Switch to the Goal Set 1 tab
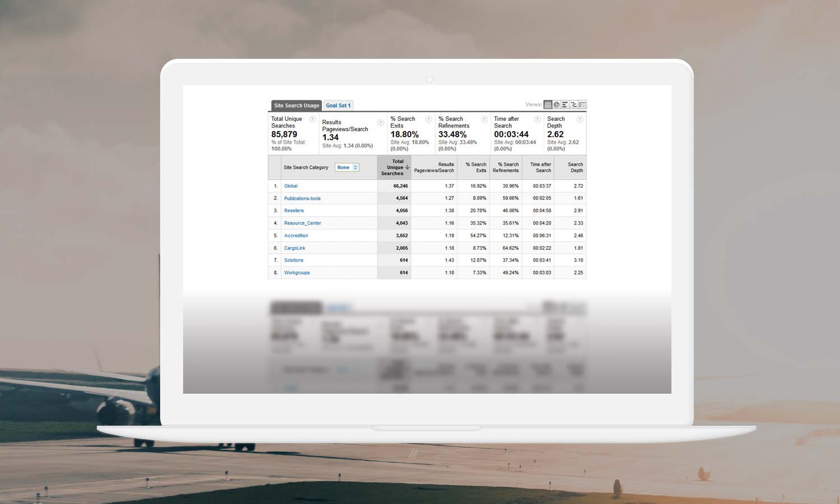 click(x=338, y=105)
